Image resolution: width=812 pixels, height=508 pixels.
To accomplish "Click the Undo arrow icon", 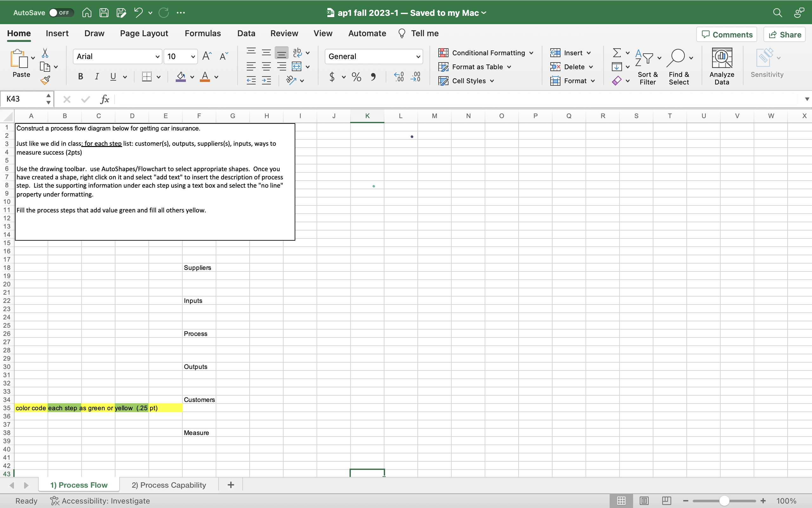I will [x=138, y=13].
